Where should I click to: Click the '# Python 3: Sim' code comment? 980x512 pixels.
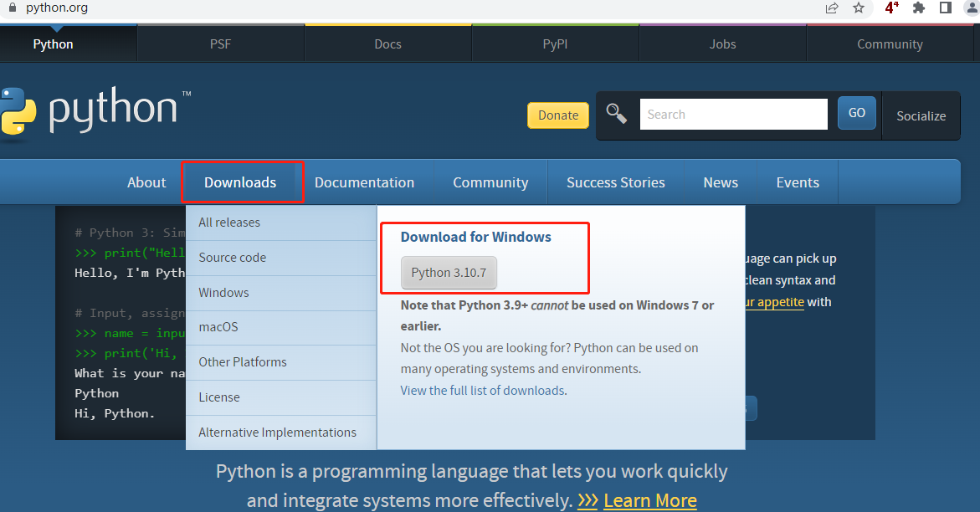coord(130,233)
